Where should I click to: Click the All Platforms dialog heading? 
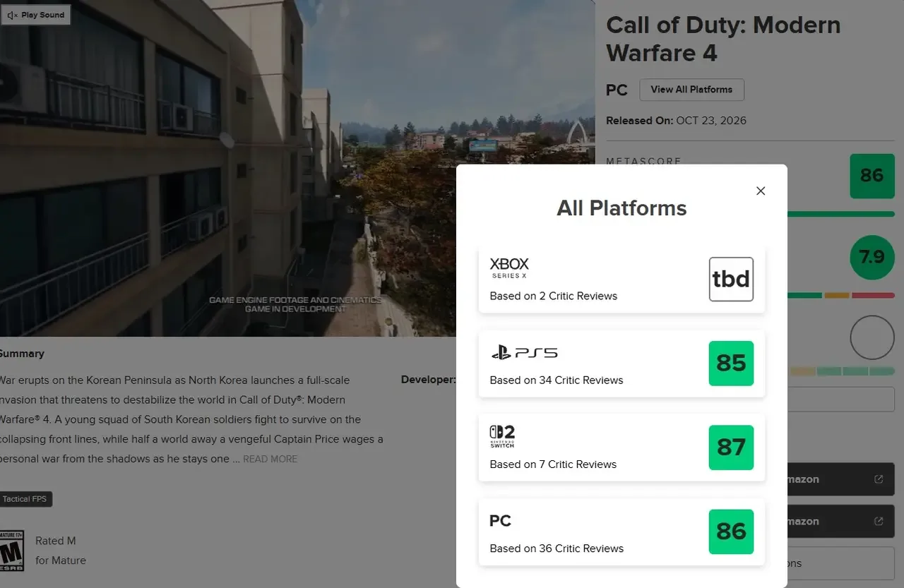(621, 208)
